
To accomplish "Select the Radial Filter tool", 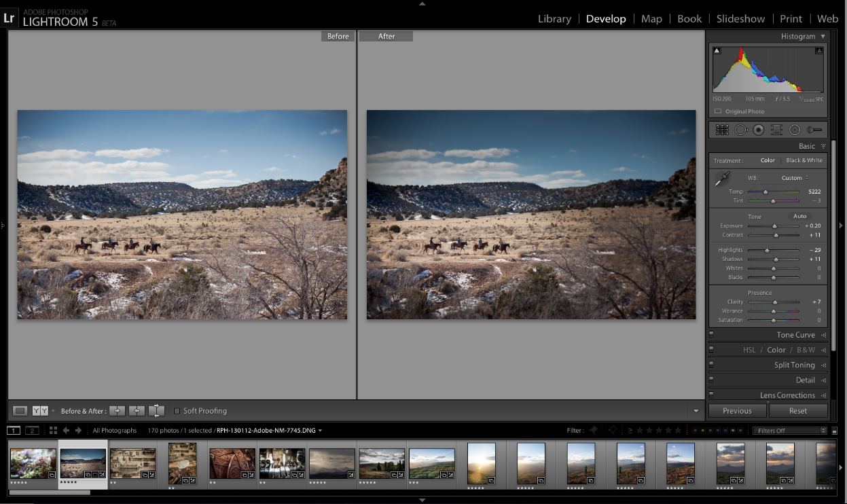I will [x=795, y=130].
